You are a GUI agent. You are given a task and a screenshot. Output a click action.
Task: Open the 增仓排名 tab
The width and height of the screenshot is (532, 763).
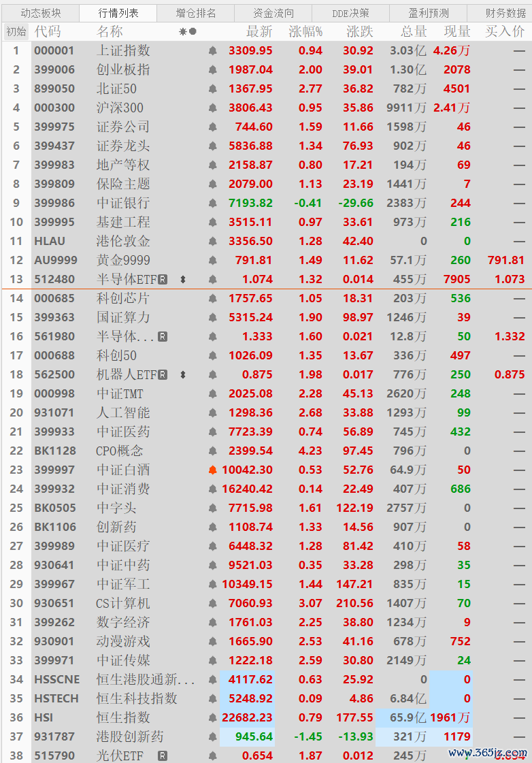195,13
